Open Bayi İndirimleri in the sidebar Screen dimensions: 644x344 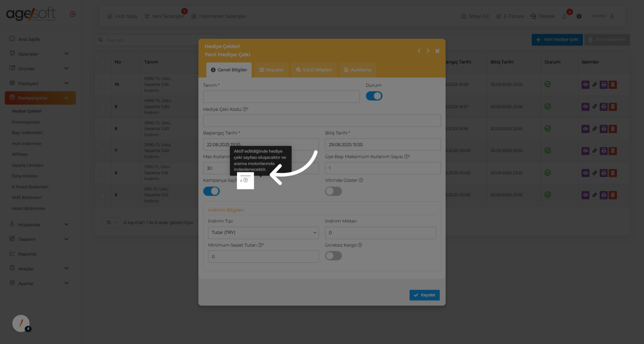(28, 133)
